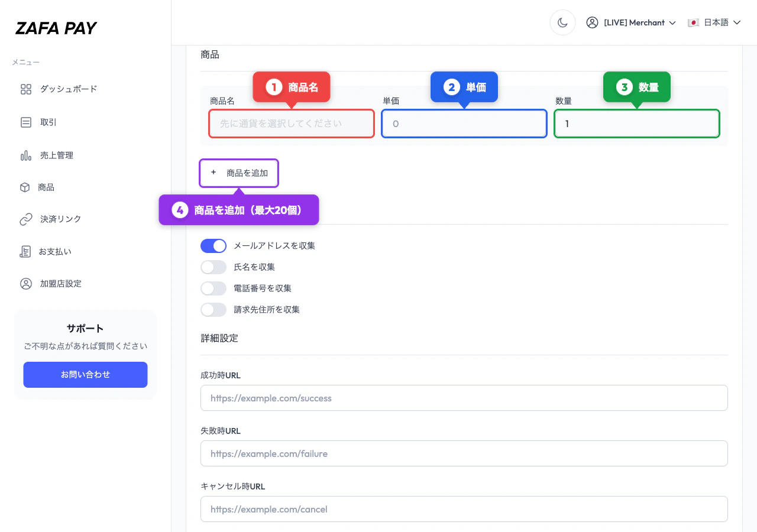Viewport: 757px width, 532px height.
Task: Select the お支払い sidebar icon
Action: pyautogui.click(x=26, y=251)
